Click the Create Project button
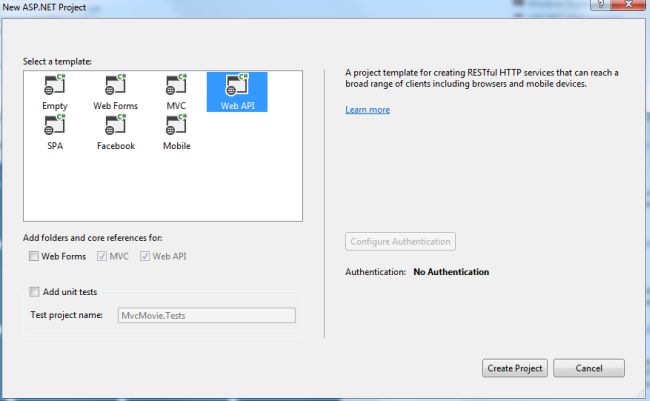This screenshot has height=401, width=650. (515, 368)
